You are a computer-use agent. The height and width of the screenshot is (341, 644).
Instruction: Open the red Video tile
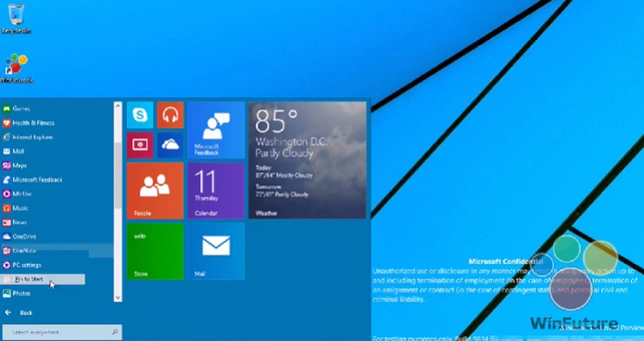tap(139, 145)
